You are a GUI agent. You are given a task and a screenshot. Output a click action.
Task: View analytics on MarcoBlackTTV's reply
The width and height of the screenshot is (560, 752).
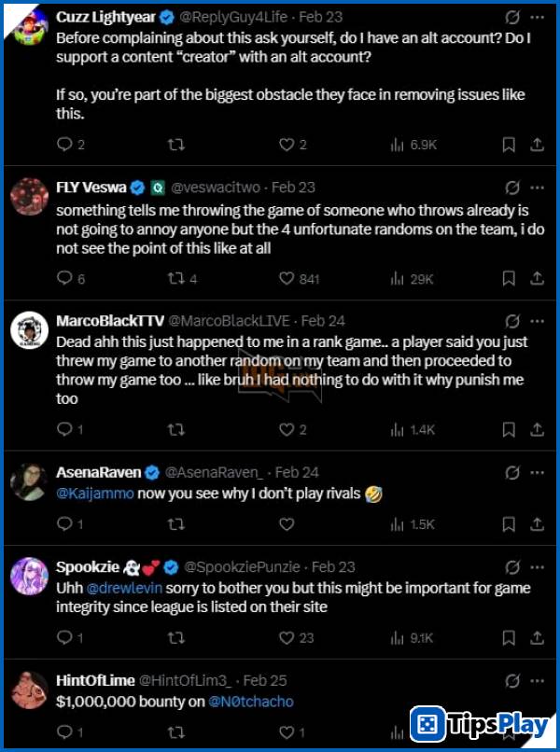pyautogui.click(x=396, y=429)
